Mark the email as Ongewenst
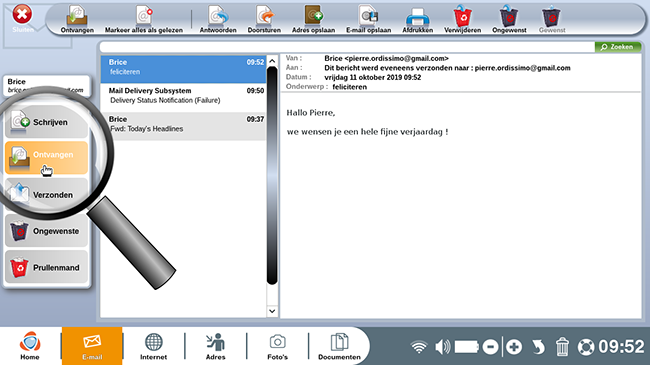The width and height of the screenshot is (650, 365). (x=509, y=19)
